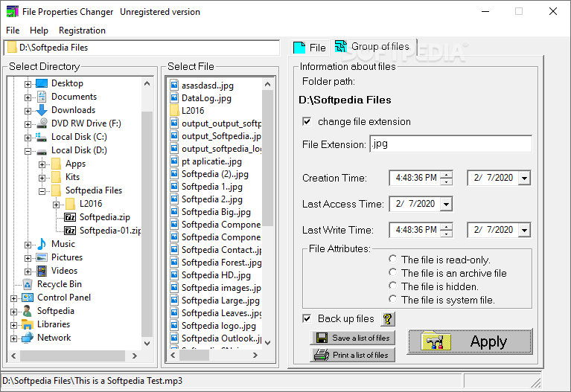This screenshot has width=571, height=392.
Task: Select 'The file is an archive file' radio
Action: click(392, 272)
